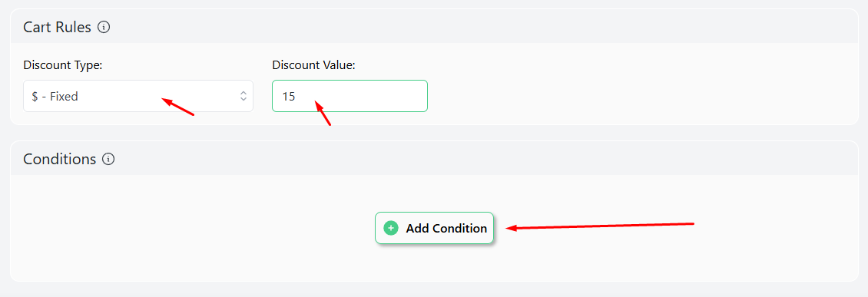Click the 'Discount Value:' label
The image size is (868, 297).
(313, 65)
